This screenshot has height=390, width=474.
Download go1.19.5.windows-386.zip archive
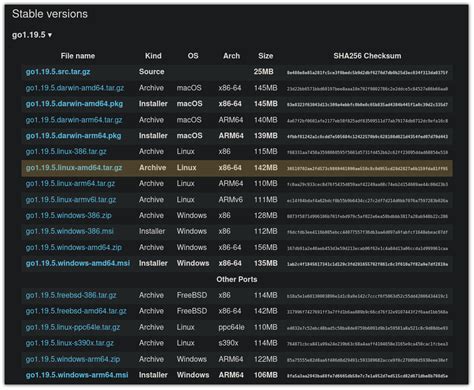coord(68,215)
